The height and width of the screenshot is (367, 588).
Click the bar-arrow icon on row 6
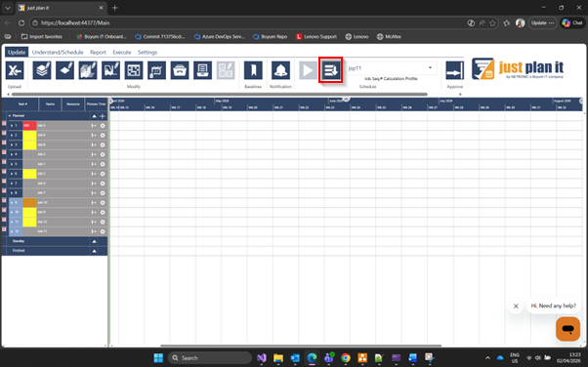94,174
